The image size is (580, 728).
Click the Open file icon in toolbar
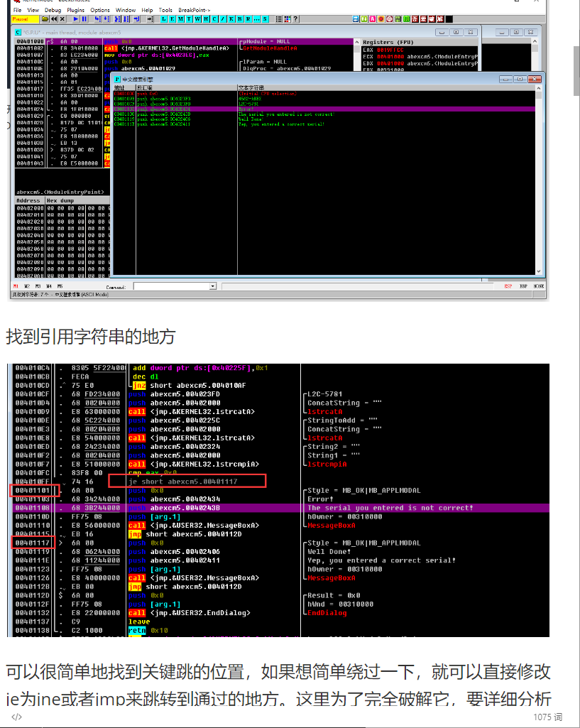45,18
